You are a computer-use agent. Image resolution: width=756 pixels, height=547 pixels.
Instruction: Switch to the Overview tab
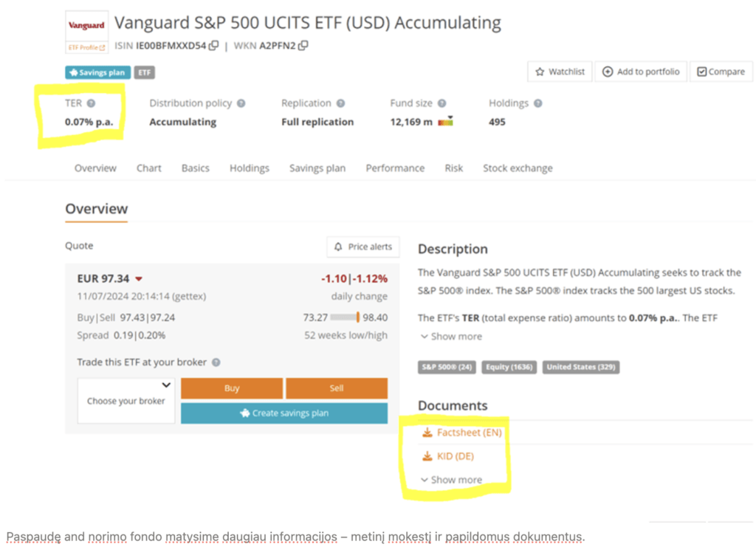[95, 168]
